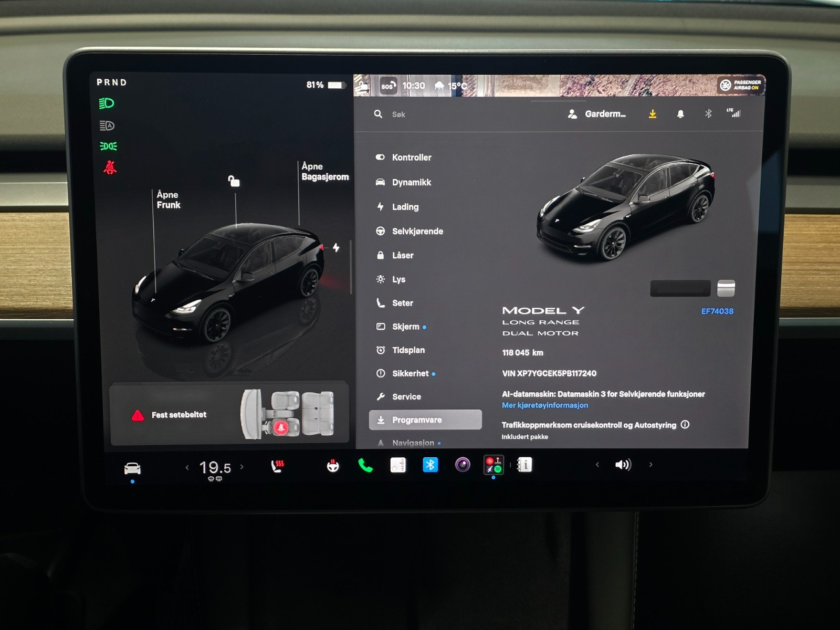Tap the Model Y car image on right
This screenshot has width=840, height=630.
[x=626, y=206]
